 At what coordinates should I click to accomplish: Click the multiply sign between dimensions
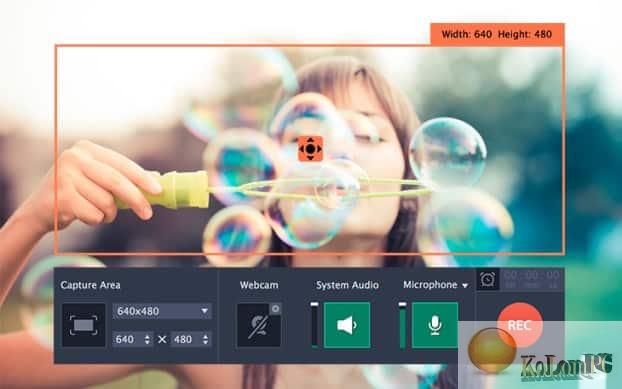click(x=162, y=339)
